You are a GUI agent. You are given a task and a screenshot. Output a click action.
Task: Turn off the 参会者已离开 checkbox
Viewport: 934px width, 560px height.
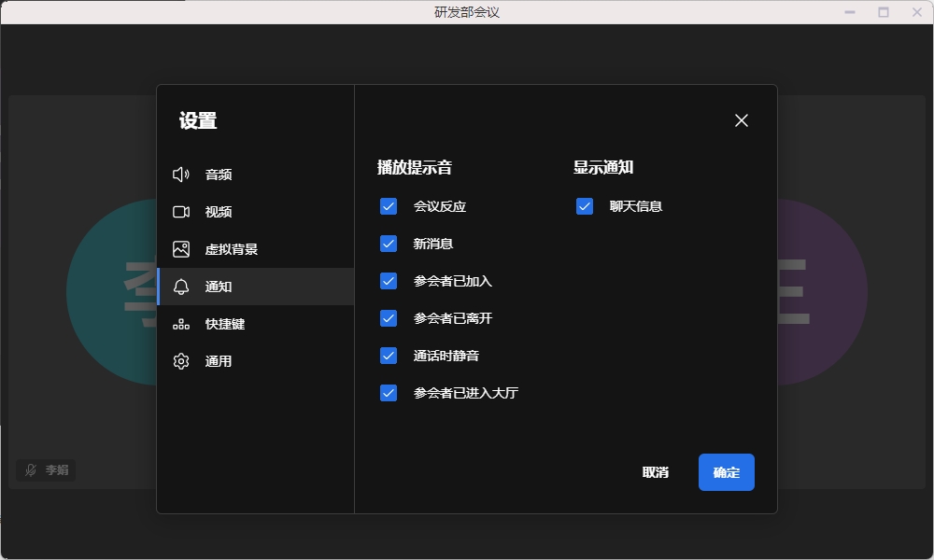tap(389, 318)
